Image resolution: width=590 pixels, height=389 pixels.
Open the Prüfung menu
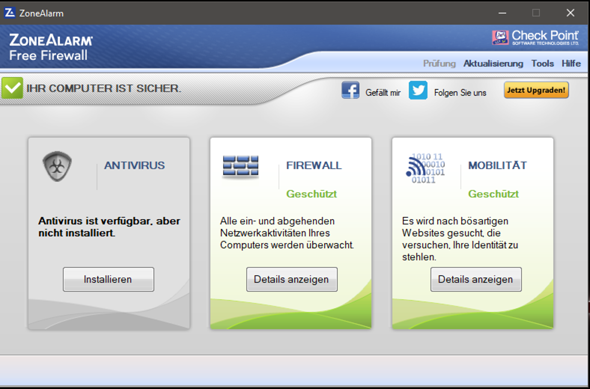click(439, 64)
